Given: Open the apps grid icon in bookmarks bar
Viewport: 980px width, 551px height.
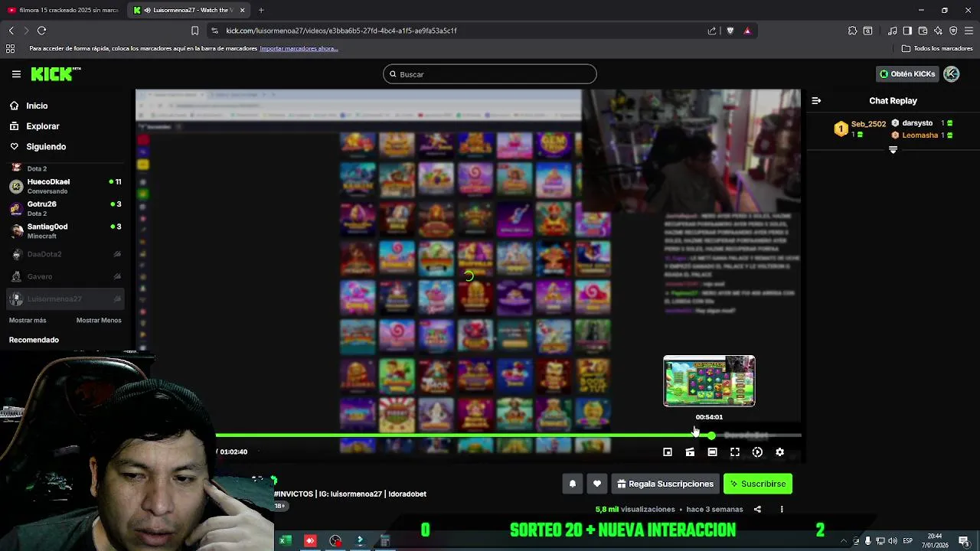Looking at the screenshot, I should click(10, 48).
